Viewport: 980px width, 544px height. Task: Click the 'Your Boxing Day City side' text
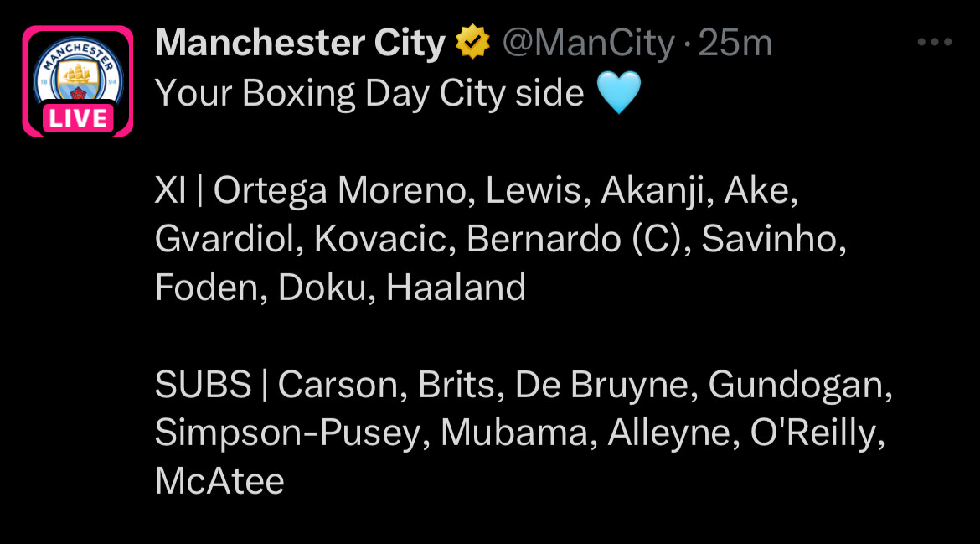pos(369,94)
